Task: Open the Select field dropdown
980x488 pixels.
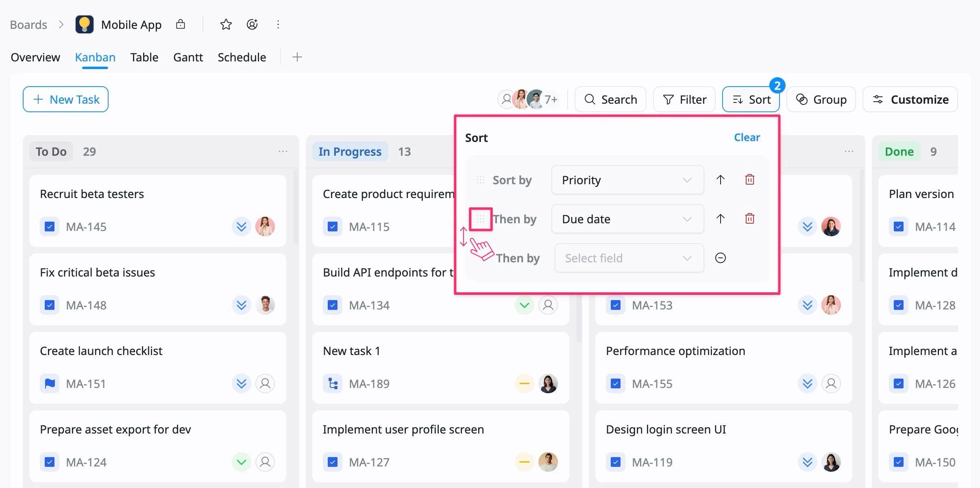Action: coord(629,258)
